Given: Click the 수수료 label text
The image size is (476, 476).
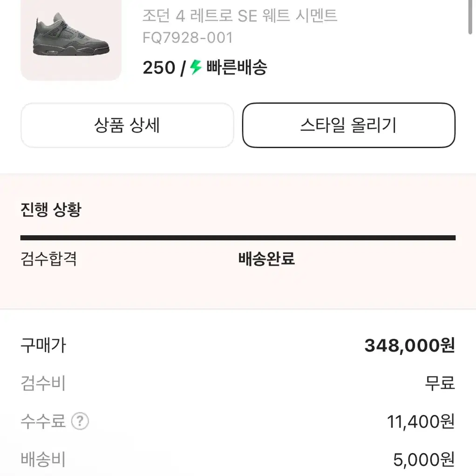Looking at the screenshot, I should [x=43, y=421].
